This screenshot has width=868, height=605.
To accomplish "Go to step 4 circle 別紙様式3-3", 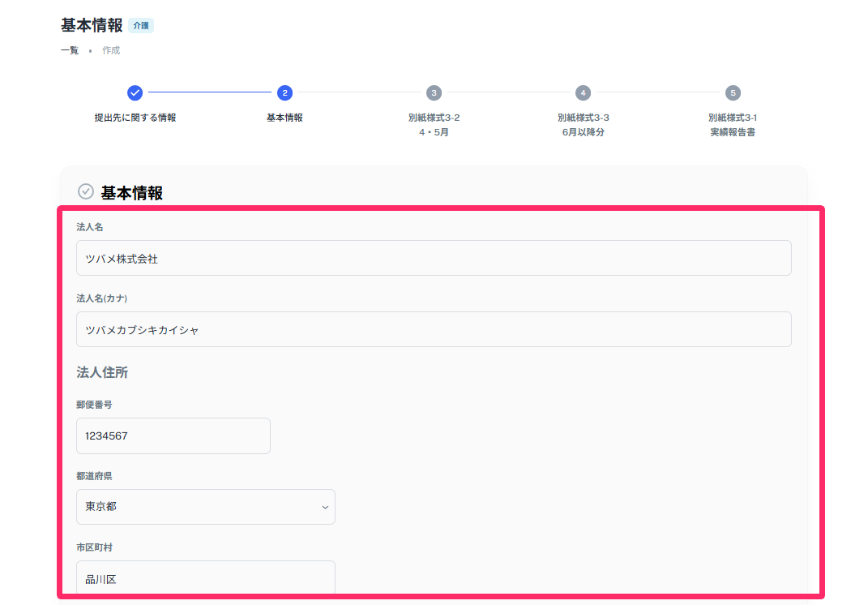I will coord(583,93).
